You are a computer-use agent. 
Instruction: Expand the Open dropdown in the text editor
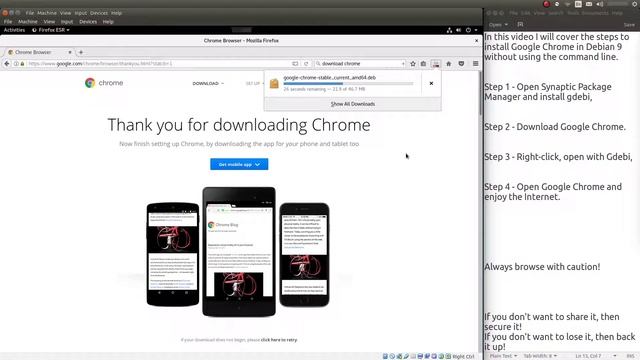coord(498,24)
